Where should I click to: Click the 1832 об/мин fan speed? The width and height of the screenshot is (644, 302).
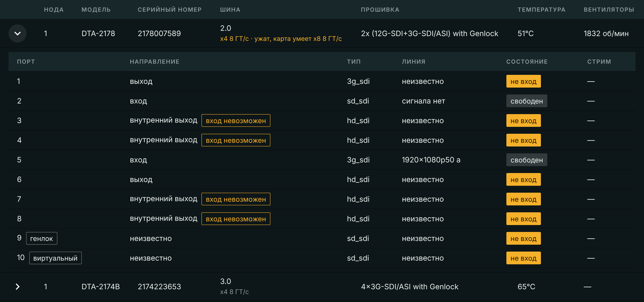pyautogui.click(x=606, y=33)
